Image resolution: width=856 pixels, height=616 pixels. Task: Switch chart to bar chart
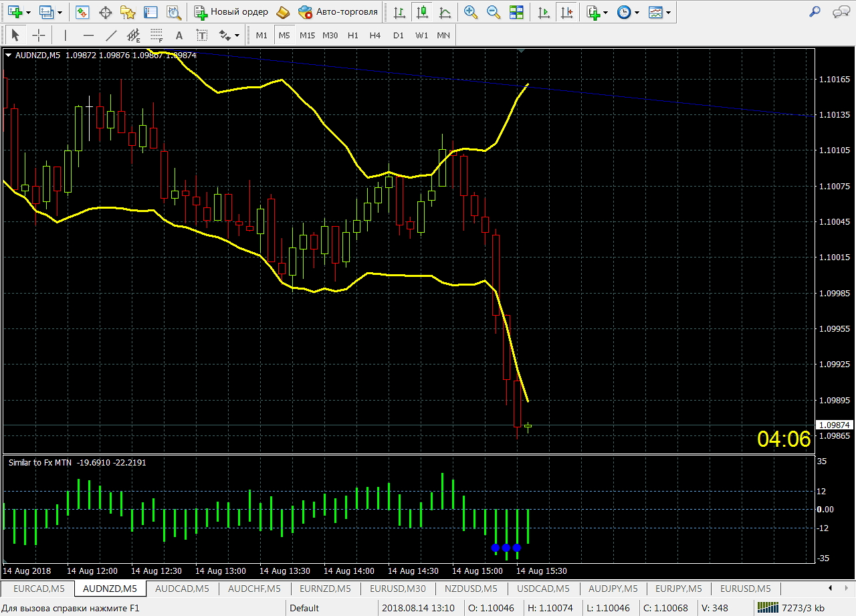pos(399,12)
